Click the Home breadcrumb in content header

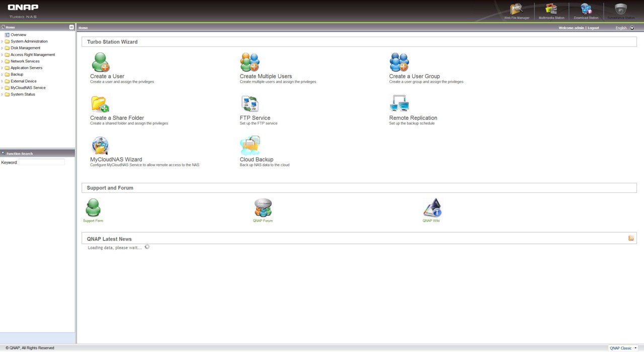[x=83, y=28]
